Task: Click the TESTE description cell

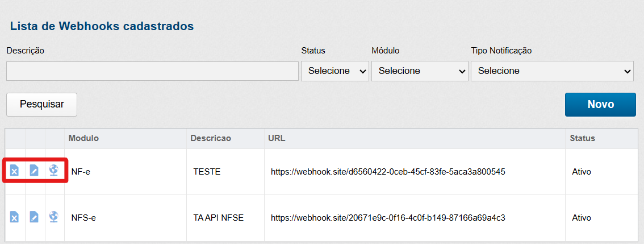Action: (207, 171)
